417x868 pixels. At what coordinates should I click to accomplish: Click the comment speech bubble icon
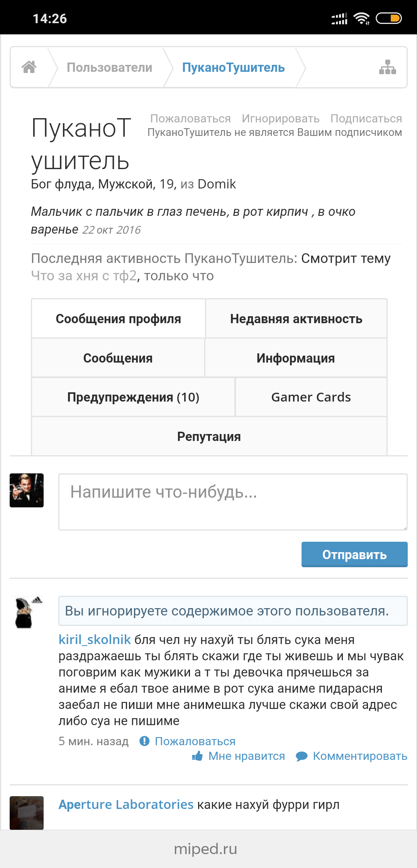point(302,756)
